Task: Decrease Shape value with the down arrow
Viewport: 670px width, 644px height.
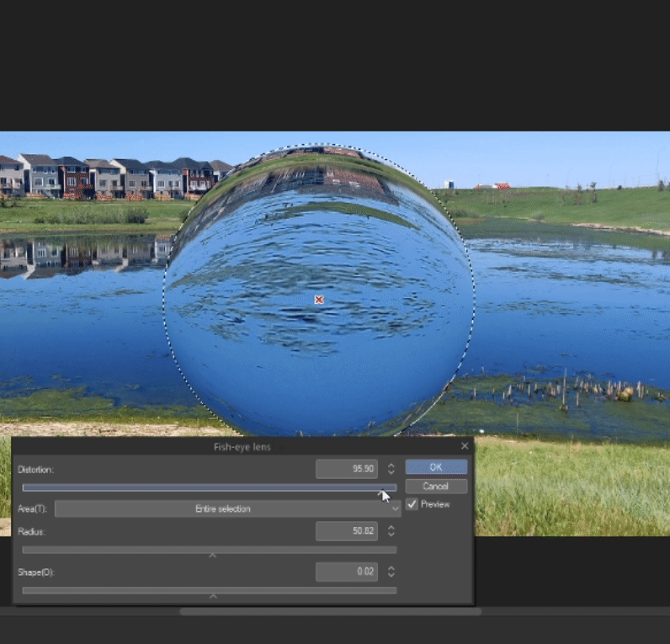Action: click(x=391, y=577)
